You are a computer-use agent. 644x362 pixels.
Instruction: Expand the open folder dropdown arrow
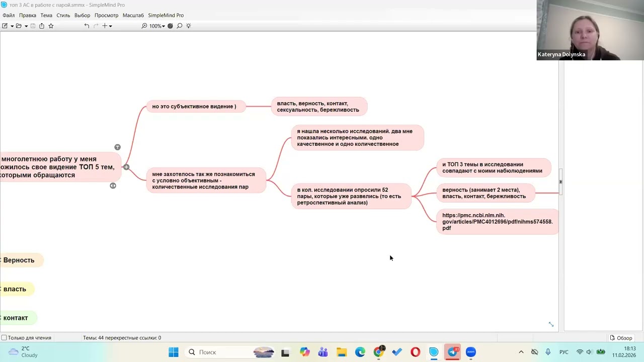tap(26, 26)
